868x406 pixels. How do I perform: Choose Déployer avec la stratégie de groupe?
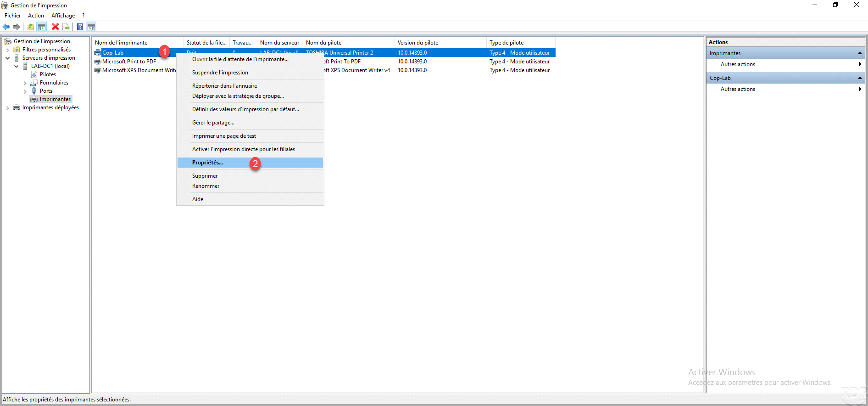[x=250, y=96]
